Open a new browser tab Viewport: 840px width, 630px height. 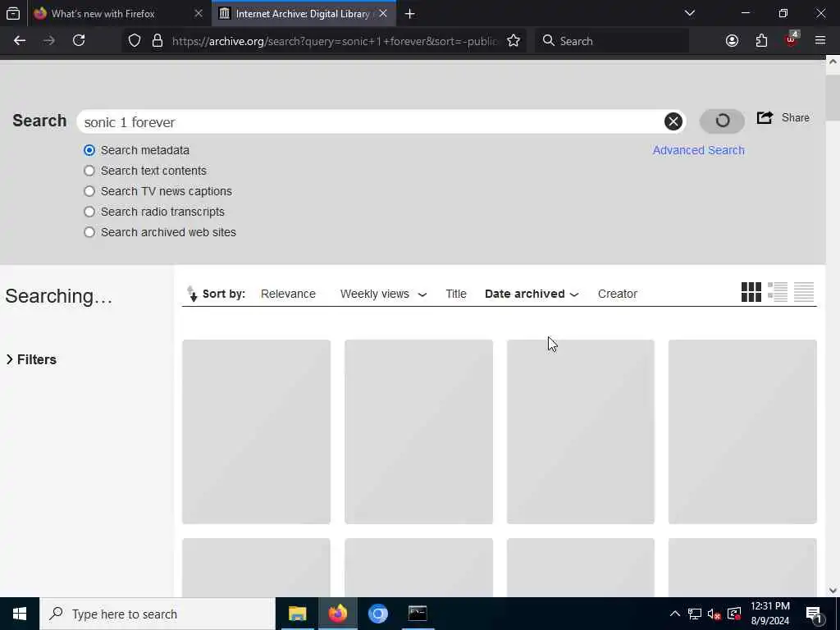[x=410, y=14]
